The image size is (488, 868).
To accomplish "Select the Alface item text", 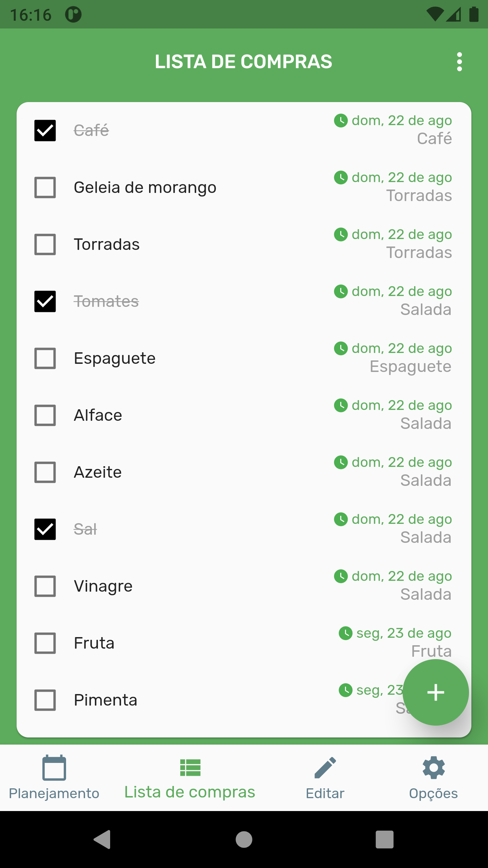I will [x=98, y=415].
